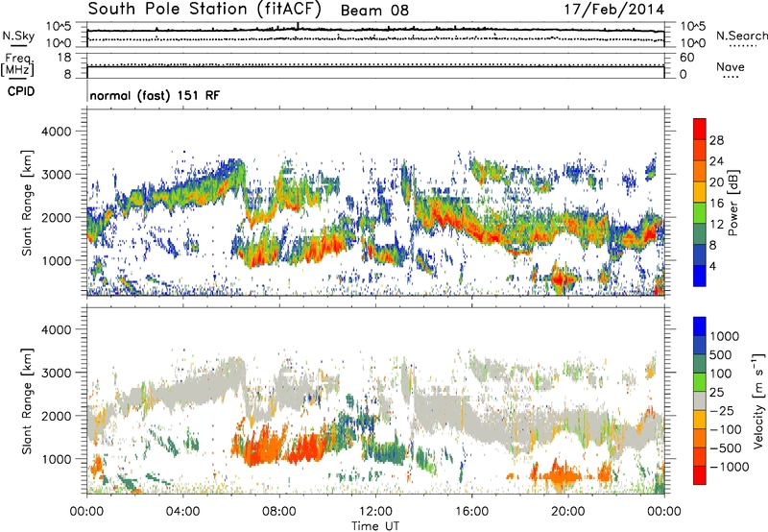The image size is (768, 532).
Task: Select the velocity segment between -500 and -1000
Action: [x=700, y=456]
